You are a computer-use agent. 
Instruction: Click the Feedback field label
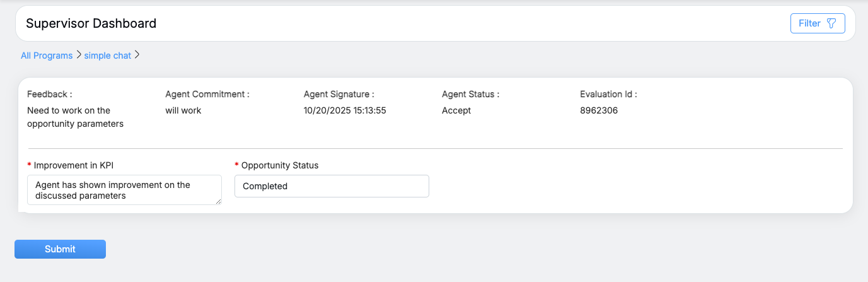(50, 94)
